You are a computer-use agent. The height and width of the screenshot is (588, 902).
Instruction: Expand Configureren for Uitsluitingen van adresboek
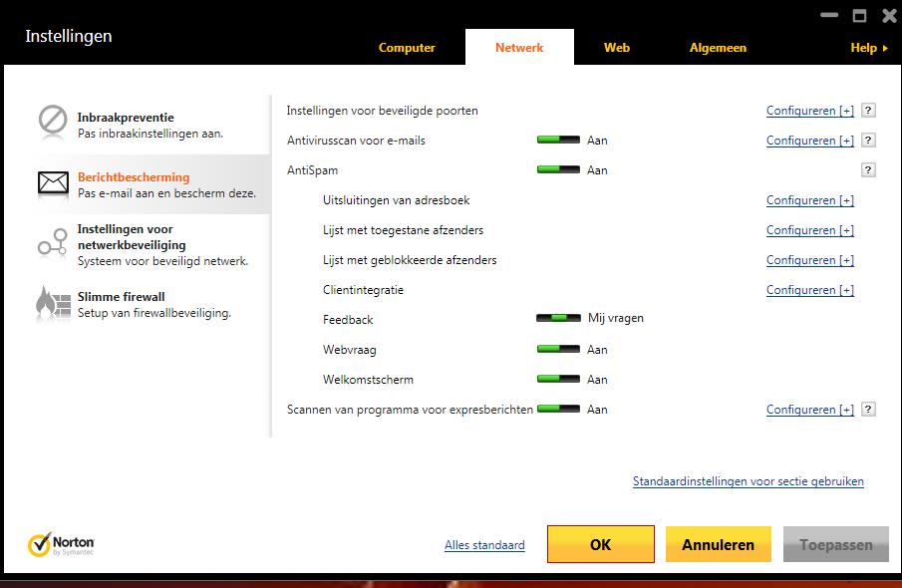coord(809,200)
